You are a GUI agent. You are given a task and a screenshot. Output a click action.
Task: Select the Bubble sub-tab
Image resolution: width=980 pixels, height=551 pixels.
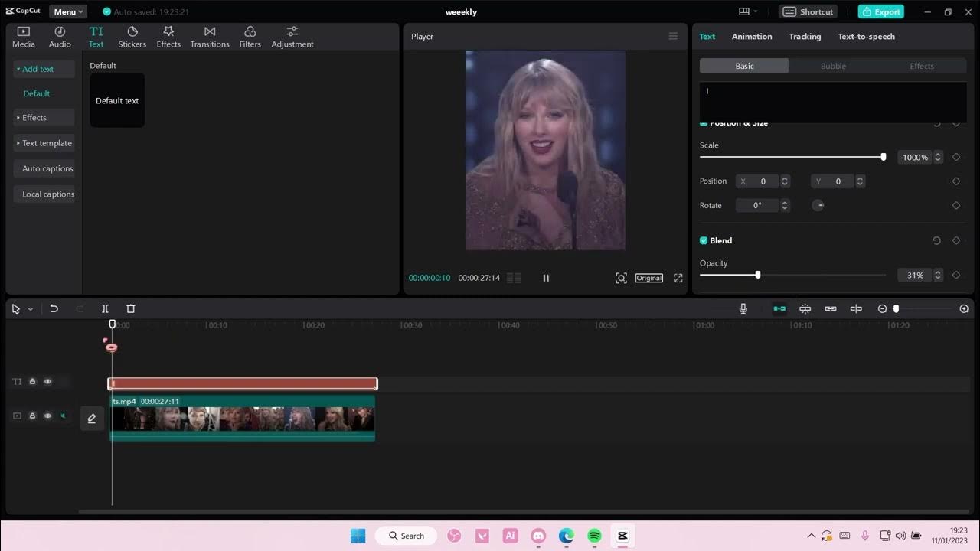coord(833,66)
